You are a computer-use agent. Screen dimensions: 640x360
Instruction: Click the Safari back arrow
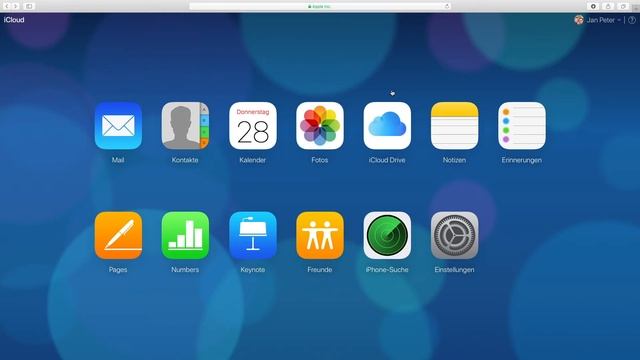click(7, 6)
